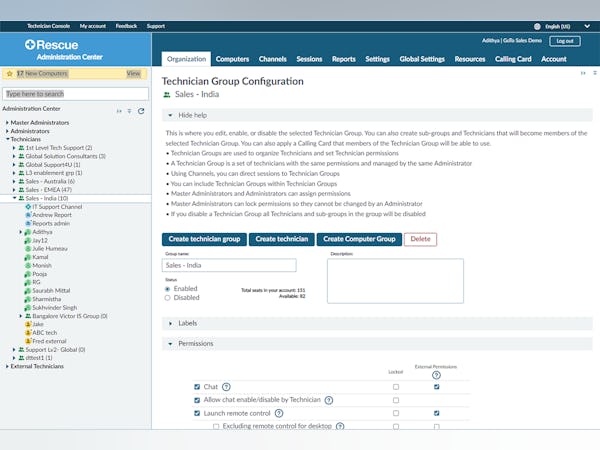
Task: Click the Delete button
Action: coord(420,239)
